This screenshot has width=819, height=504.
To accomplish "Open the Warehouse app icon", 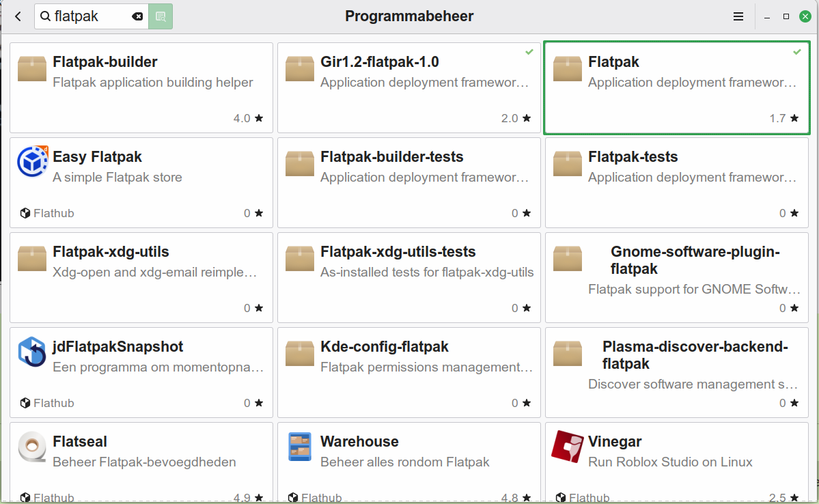I will (x=300, y=447).
